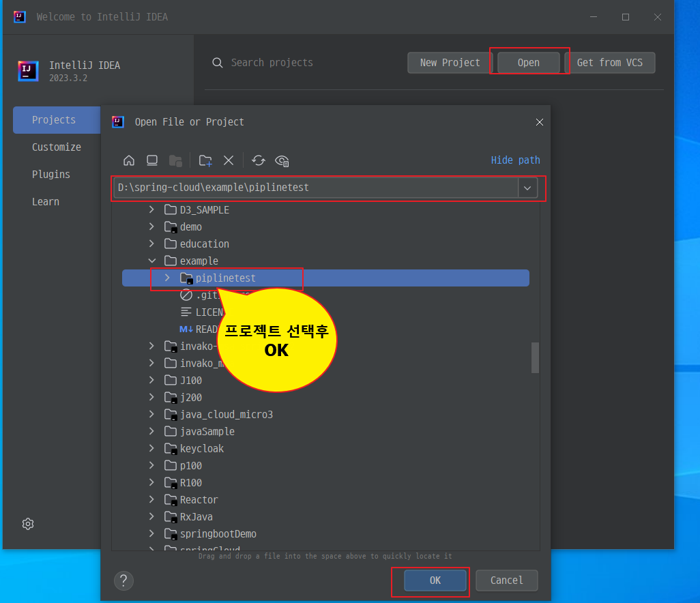700x603 pixels.
Task: Click Get from VCS button
Action: (x=610, y=63)
